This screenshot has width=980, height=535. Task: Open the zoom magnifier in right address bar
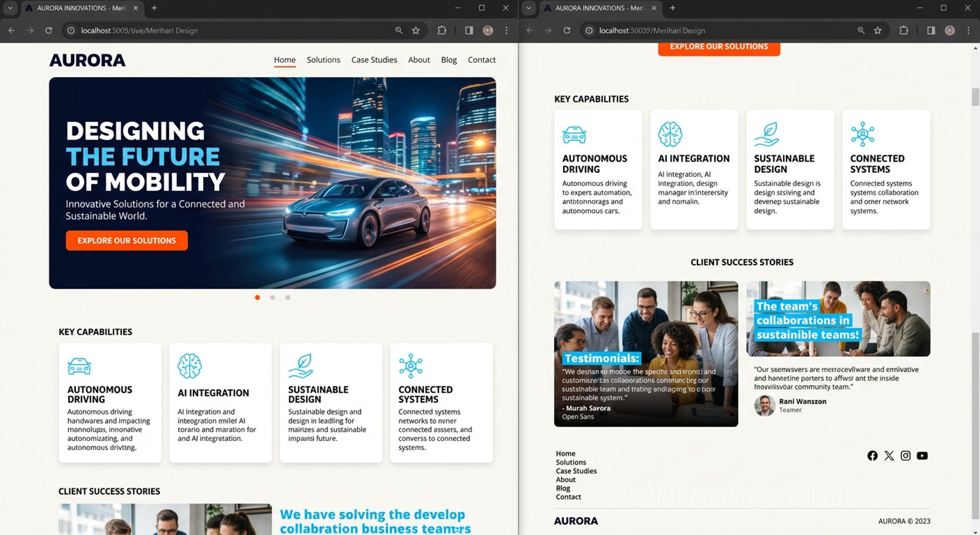click(861, 31)
